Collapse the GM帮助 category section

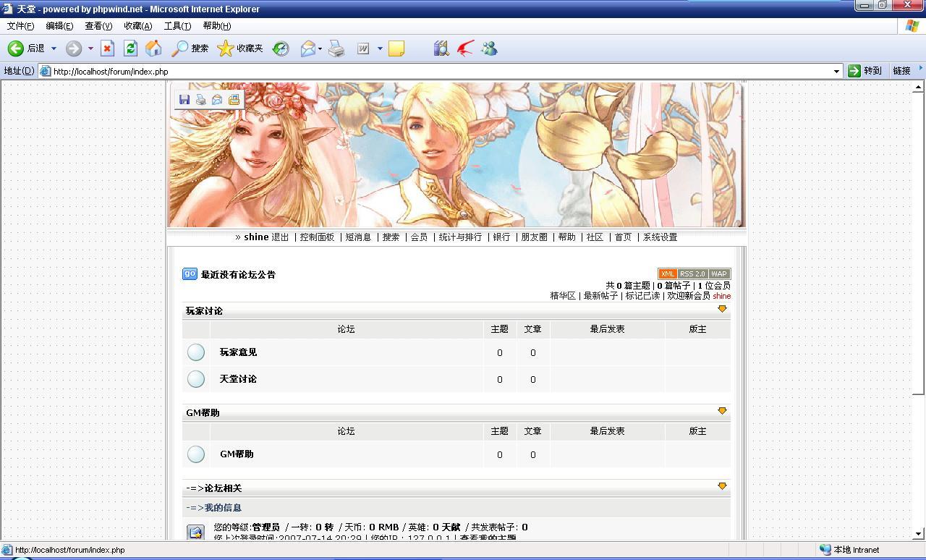[721, 411]
